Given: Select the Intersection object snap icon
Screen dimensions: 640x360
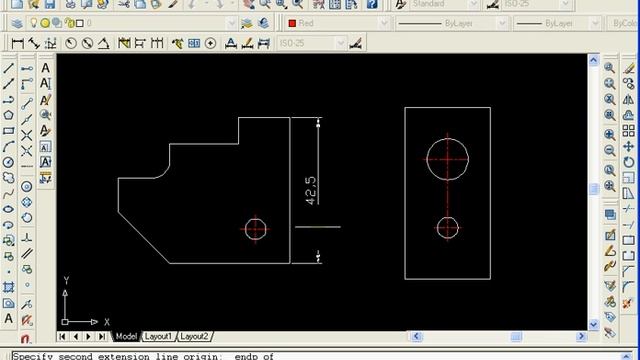Looking at the screenshot, I should [x=27, y=135].
